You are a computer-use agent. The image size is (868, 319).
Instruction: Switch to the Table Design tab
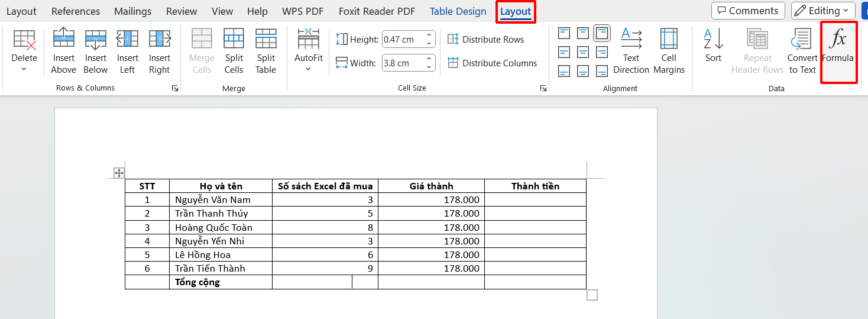pyautogui.click(x=458, y=11)
